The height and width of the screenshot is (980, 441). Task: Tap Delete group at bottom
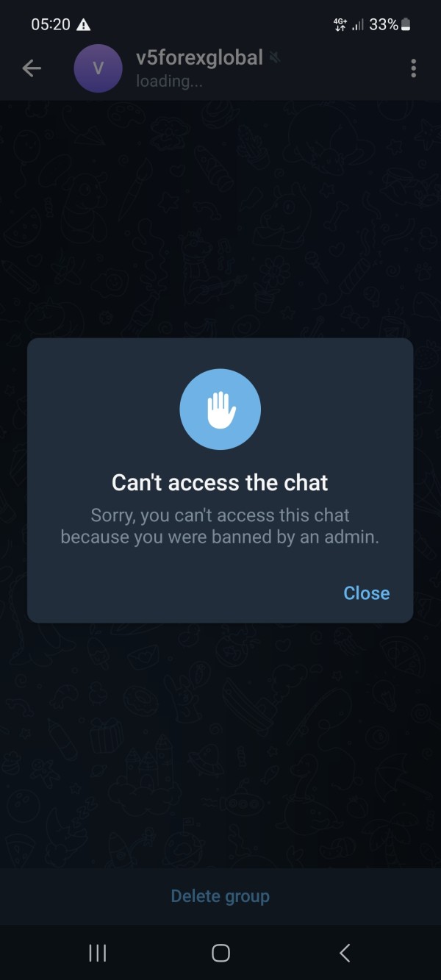[220, 896]
